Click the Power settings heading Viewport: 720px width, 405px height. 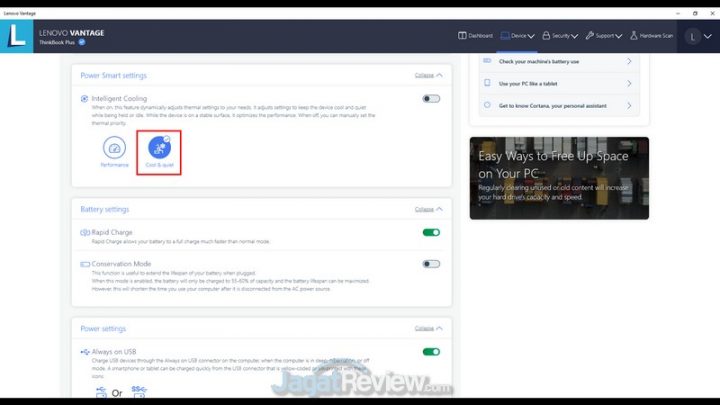pos(103,328)
